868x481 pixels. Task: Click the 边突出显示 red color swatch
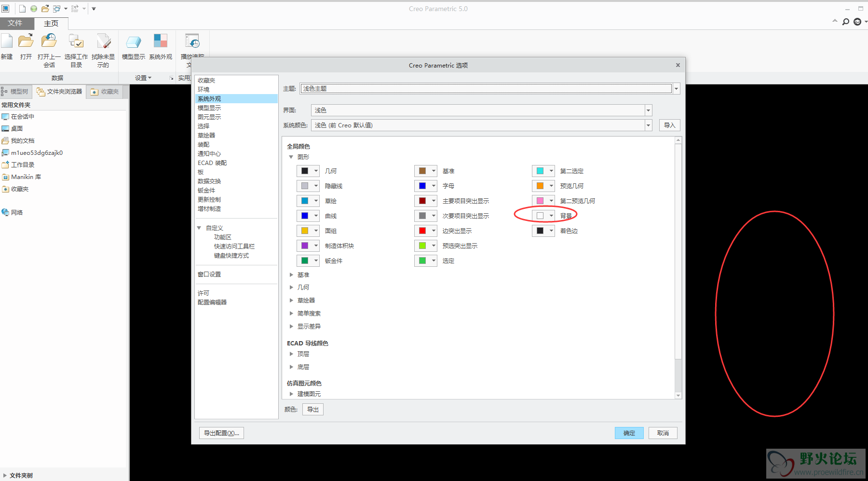422,231
